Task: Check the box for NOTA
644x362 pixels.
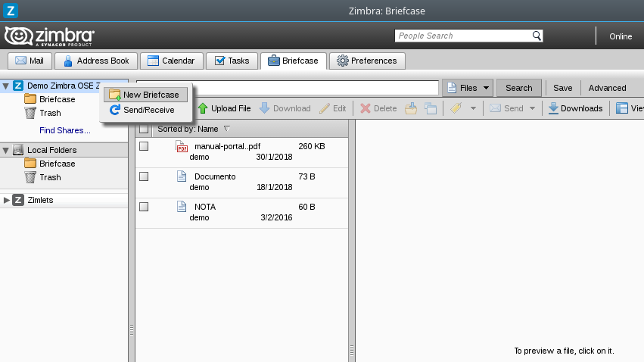Action: pos(144,207)
